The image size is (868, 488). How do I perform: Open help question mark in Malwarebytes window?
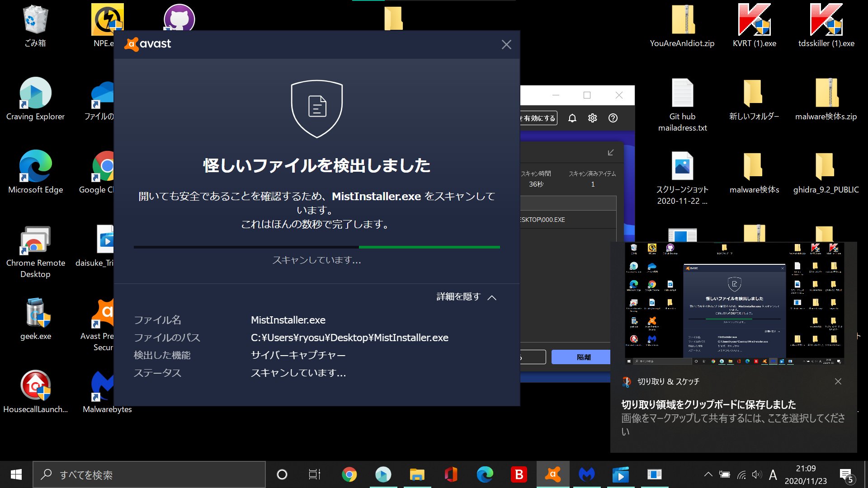(x=613, y=118)
